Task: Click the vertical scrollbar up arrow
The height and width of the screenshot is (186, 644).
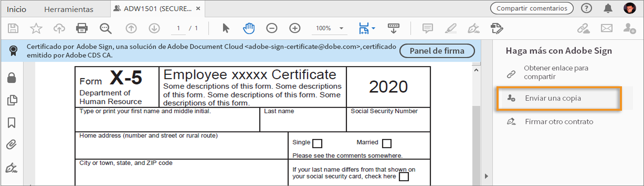Action: point(476,70)
